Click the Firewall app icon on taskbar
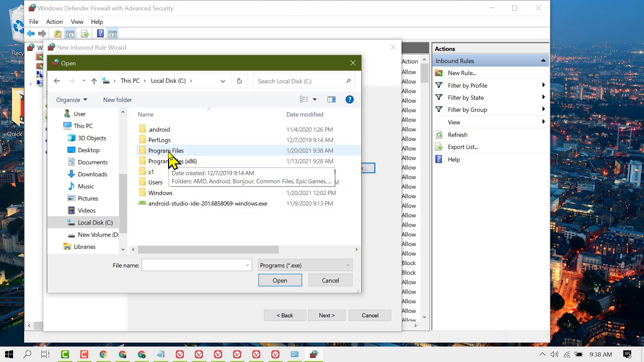This screenshot has height=362, width=644. 313,354
